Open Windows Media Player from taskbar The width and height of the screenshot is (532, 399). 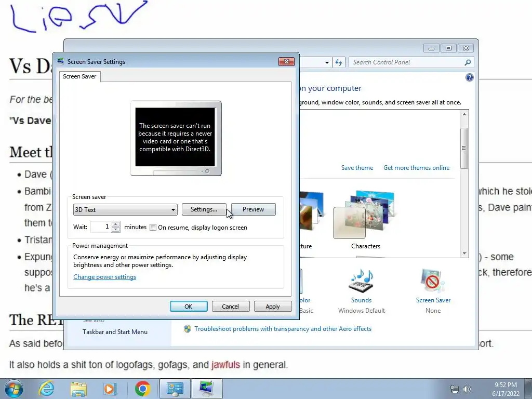110,389
